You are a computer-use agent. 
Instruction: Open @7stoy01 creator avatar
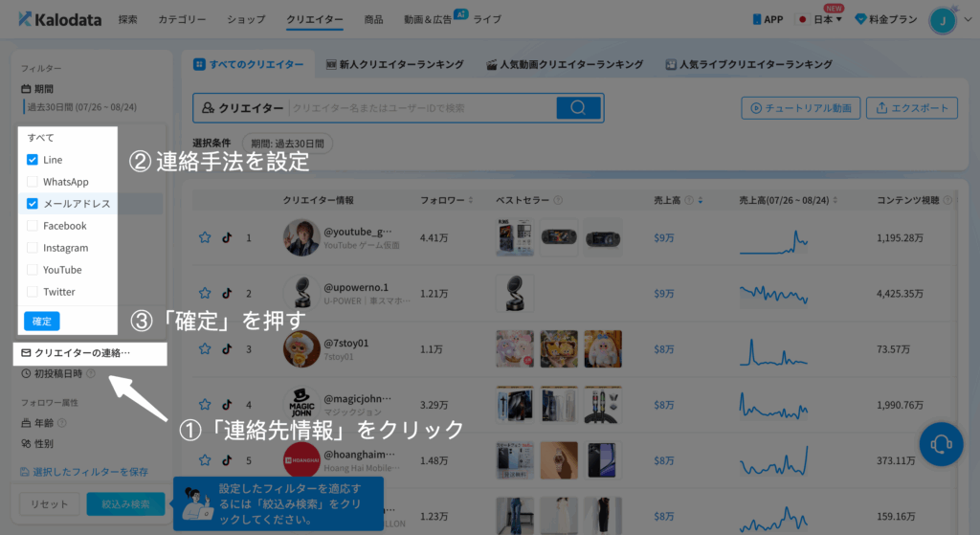click(301, 348)
